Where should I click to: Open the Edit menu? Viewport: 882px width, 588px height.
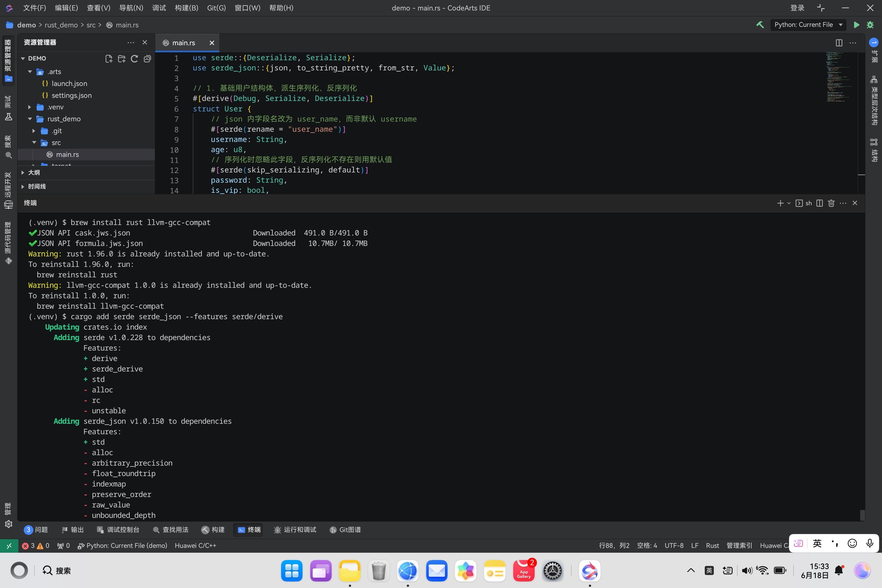point(66,8)
